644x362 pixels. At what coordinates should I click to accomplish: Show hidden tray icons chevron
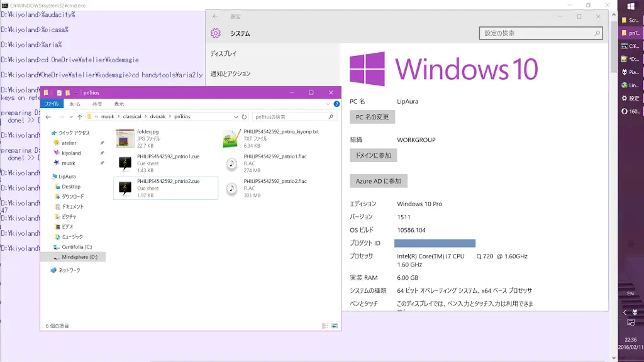click(625, 312)
